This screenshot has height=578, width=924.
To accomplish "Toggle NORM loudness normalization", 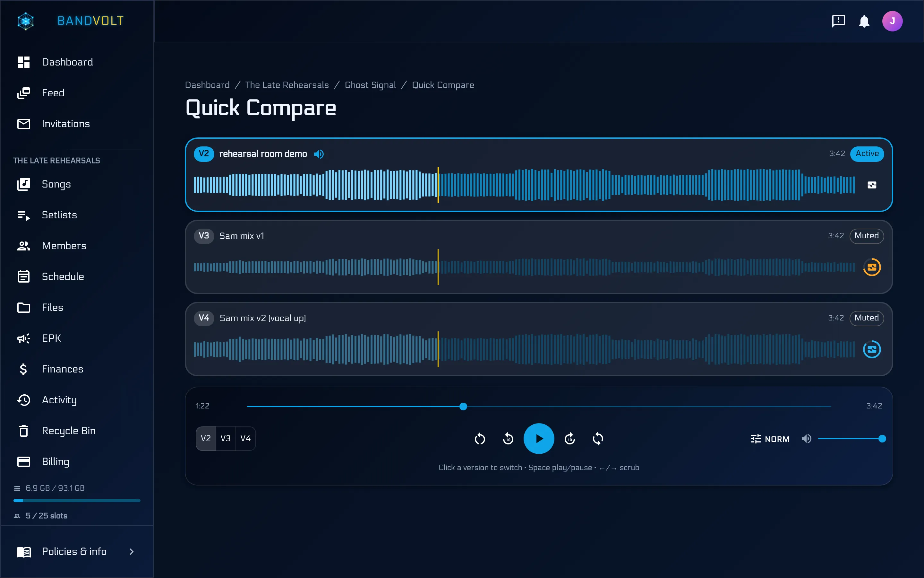I will (770, 439).
